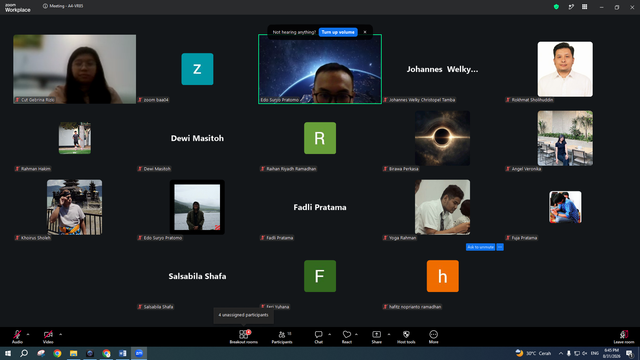The height and width of the screenshot is (360, 640).
Task: Select the zoom baa04 'Z' avatar
Action: [x=197, y=69]
